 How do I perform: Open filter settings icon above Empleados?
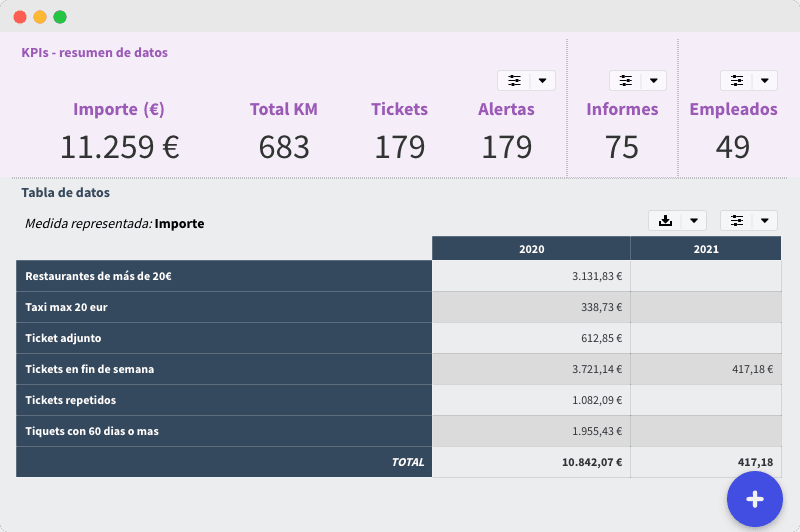(x=737, y=81)
